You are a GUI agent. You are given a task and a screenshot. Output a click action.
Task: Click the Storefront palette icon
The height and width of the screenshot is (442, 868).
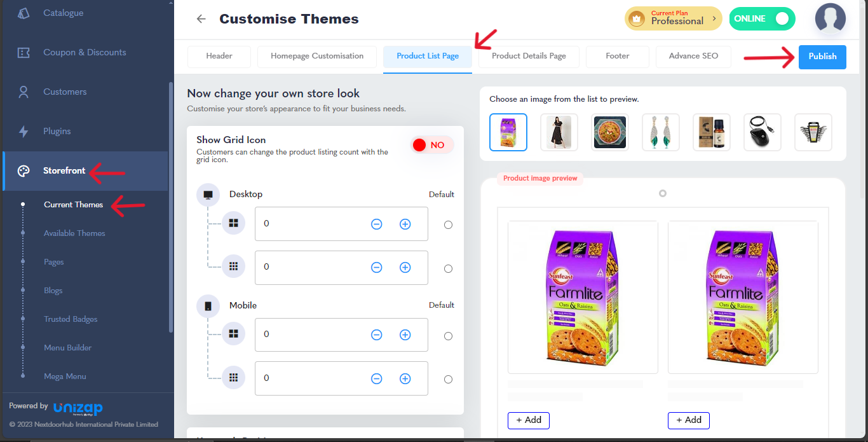[24, 170]
